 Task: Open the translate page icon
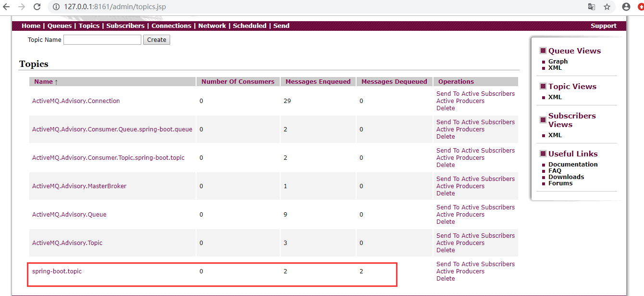(592, 7)
